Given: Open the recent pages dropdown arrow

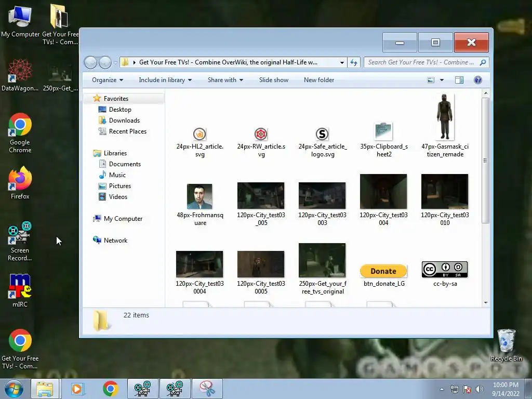Looking at the screenshot, I should [x=115, y=63].
